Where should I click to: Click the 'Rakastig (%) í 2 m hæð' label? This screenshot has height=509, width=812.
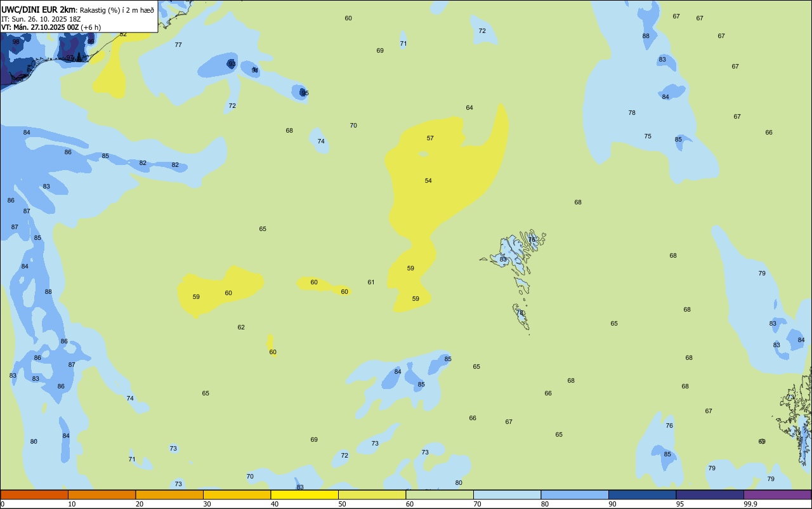click(x=117, y=10)
